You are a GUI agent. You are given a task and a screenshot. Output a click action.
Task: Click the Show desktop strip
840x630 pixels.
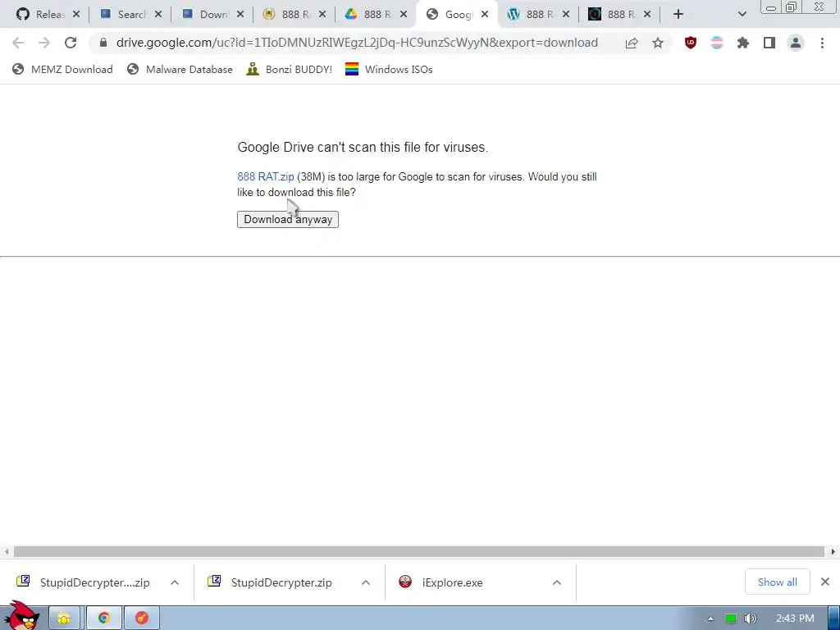click(x=834, y=619)
